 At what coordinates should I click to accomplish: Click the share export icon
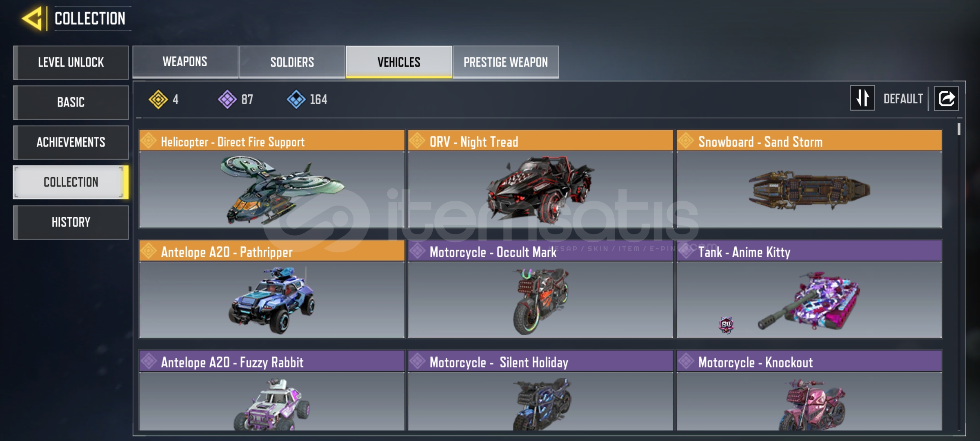pos(947,98)
